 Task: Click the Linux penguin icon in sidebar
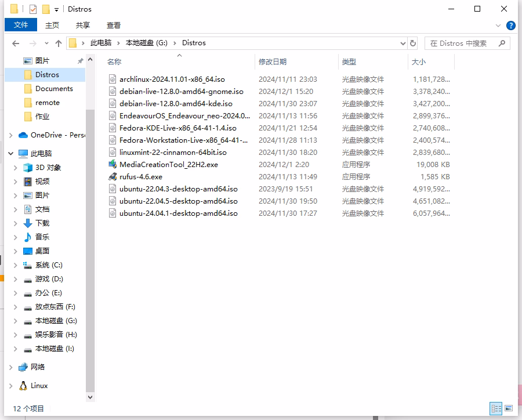pos(23,386)
